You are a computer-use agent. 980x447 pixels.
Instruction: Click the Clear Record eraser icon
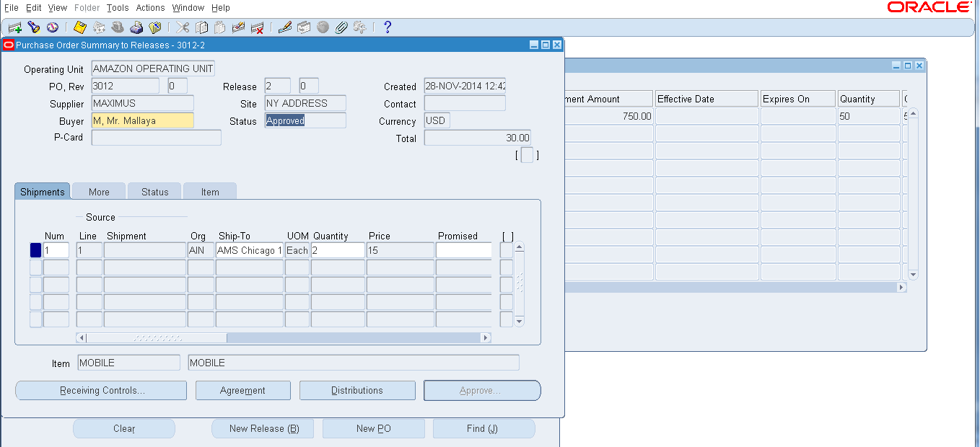click(239, 27)
